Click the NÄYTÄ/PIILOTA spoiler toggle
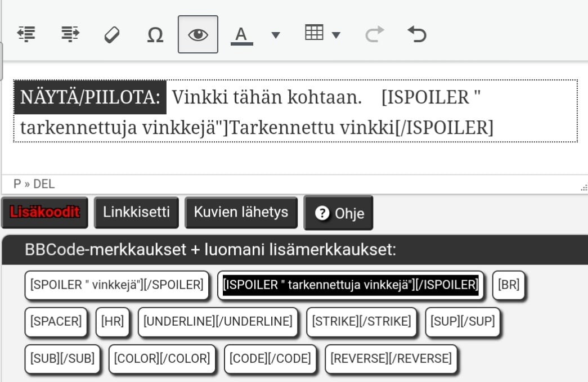The height and width of the screenshot is (382, 588). pyautogui.click(x=90, y=97)
